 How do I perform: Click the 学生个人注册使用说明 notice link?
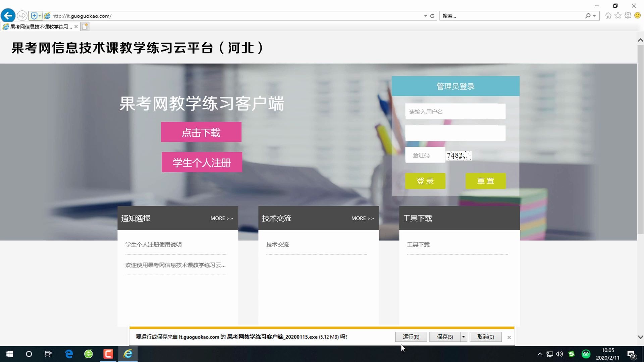[x=154, y=244]
